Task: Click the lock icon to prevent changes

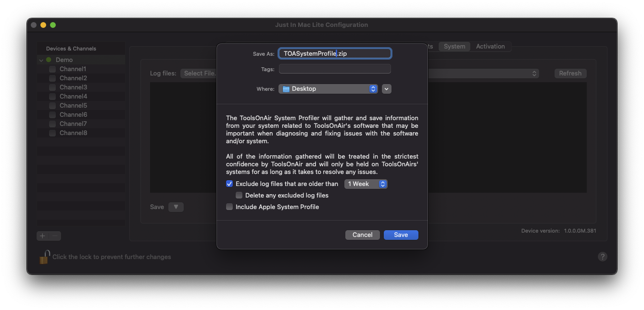Action: (x=44, y=257)
